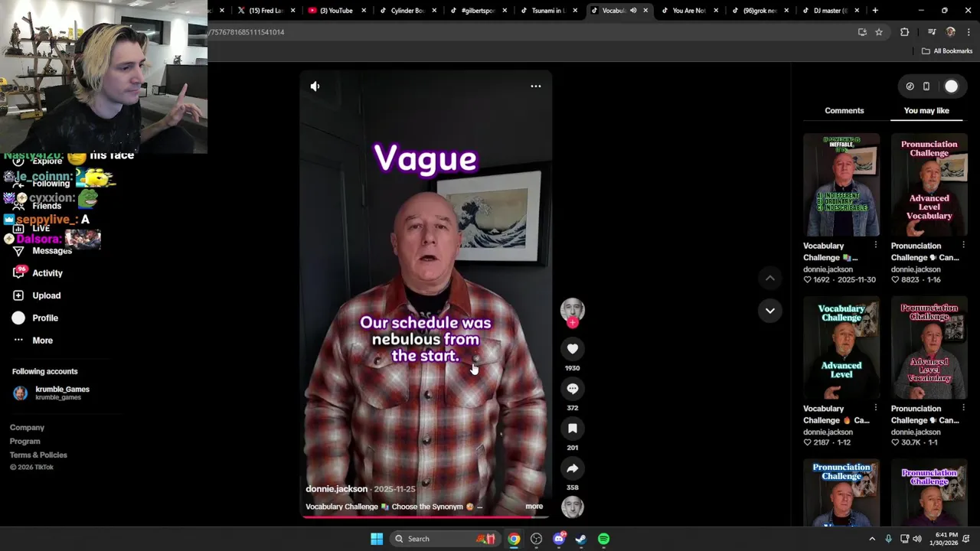Open the Chrome profile avatar
Screen dimensions: 980x551
(951, 32)
